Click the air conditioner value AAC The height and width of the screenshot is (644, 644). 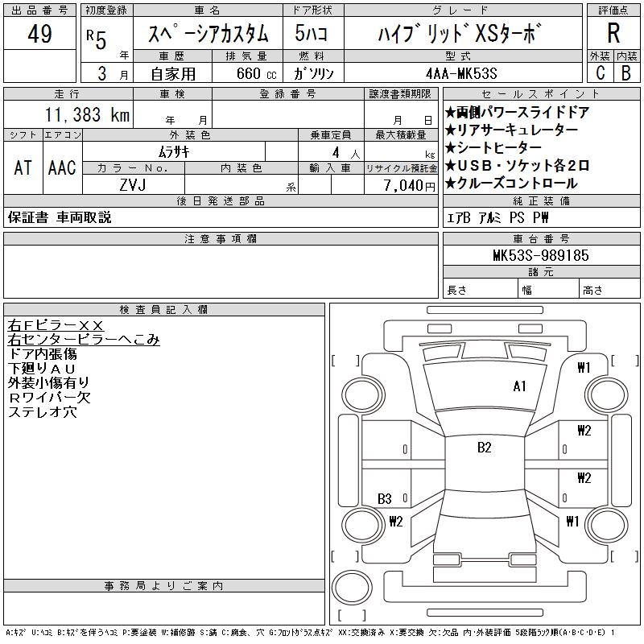(x=62, y=168)
